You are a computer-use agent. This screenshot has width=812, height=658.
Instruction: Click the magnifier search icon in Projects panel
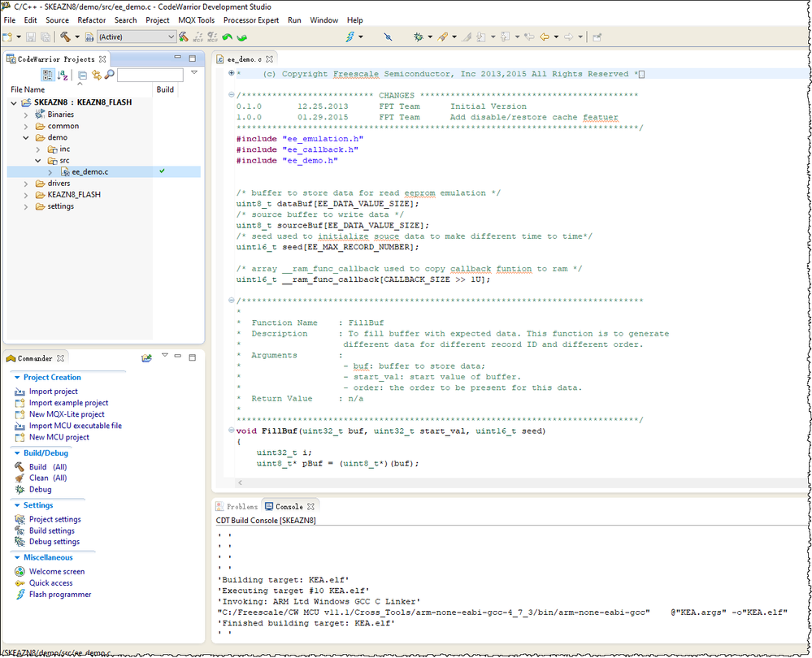point(108,76)
